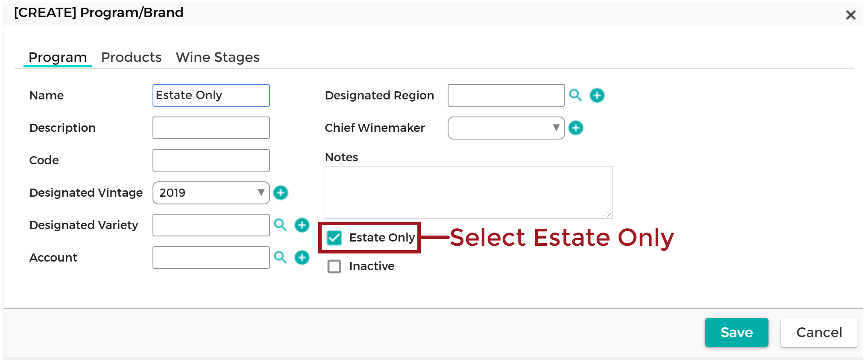Tick the Inactive checkbox

tap(334, 266)
